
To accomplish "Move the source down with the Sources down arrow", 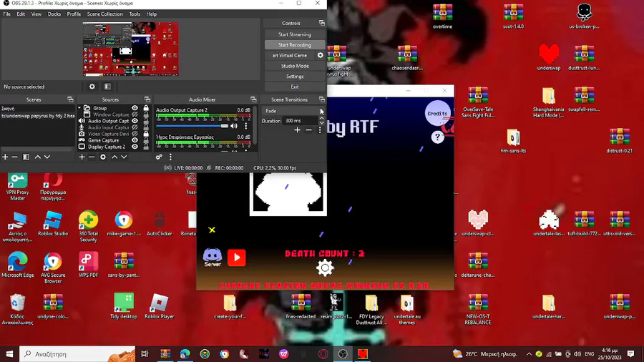I will coord(124,157).
